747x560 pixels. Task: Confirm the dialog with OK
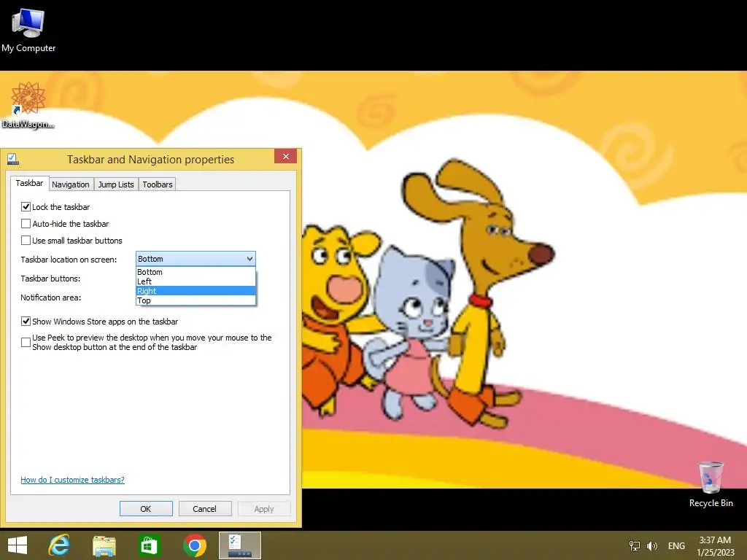coord(146,508)
